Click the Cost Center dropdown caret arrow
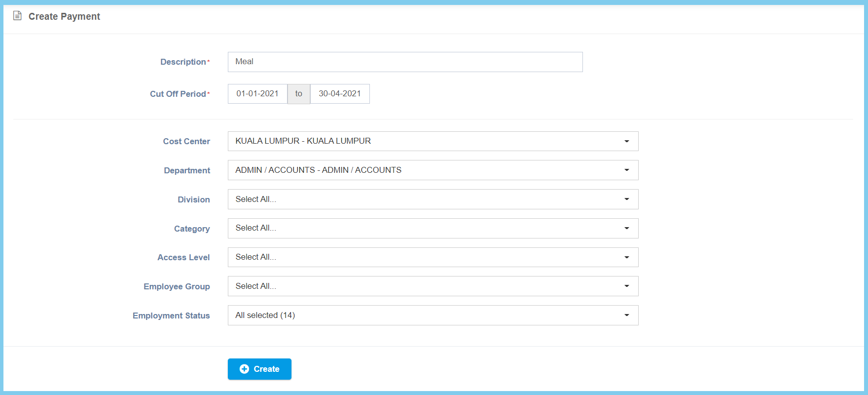Image resolution: width=868 pixels, height=395 pixels. click(x=626, y=141)
